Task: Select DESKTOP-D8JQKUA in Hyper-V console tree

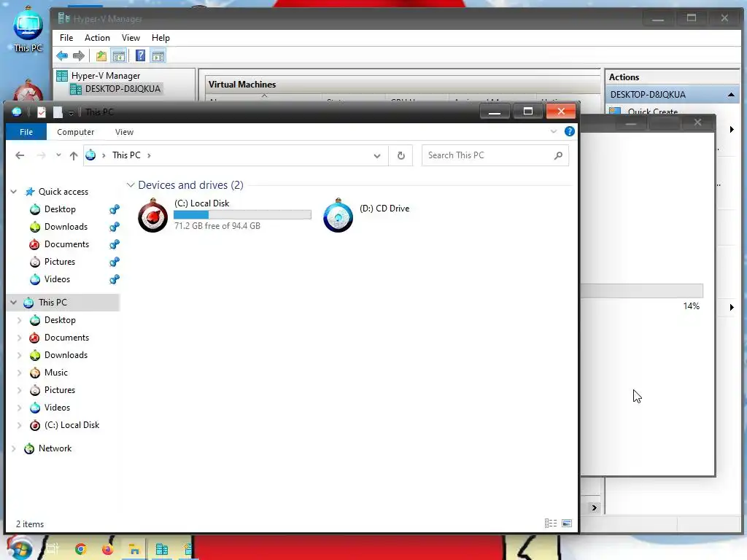Action: (x=123, y=88)
